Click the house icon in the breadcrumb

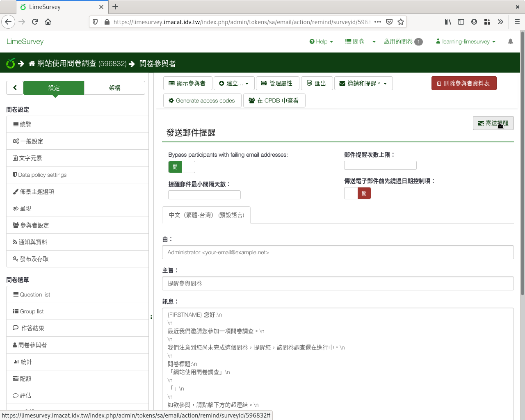pyautogui.click(x=32, y=64)
